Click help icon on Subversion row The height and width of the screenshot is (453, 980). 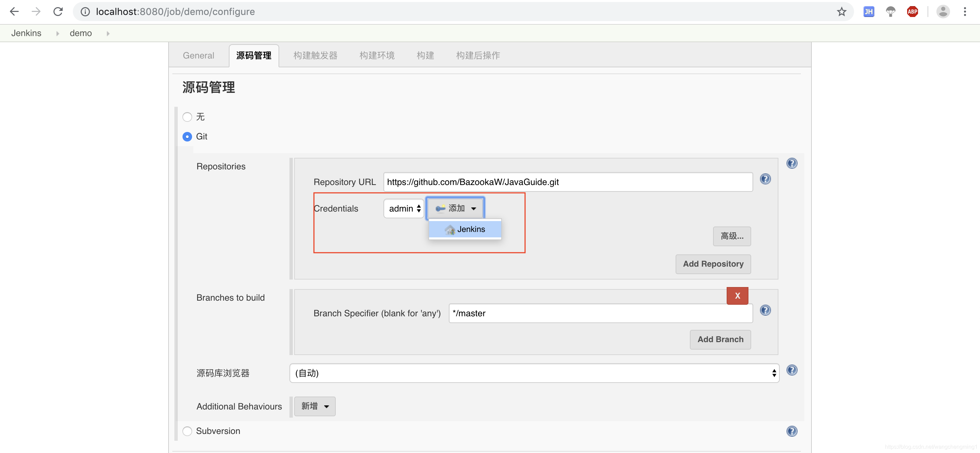coord(792,431)
